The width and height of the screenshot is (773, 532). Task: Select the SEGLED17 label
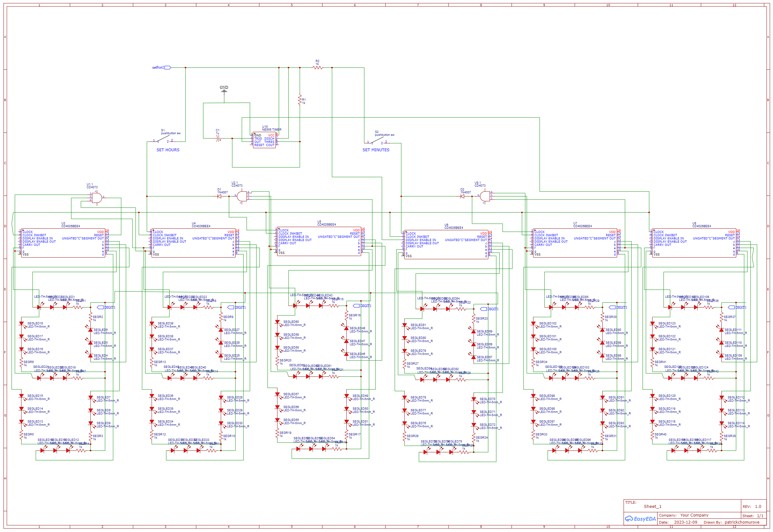tap(35, 336)
